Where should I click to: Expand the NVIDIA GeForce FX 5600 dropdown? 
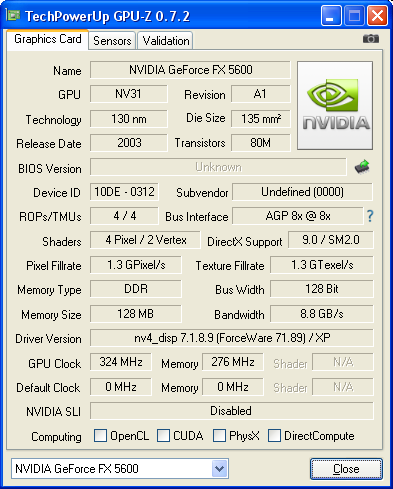[219, 469]
